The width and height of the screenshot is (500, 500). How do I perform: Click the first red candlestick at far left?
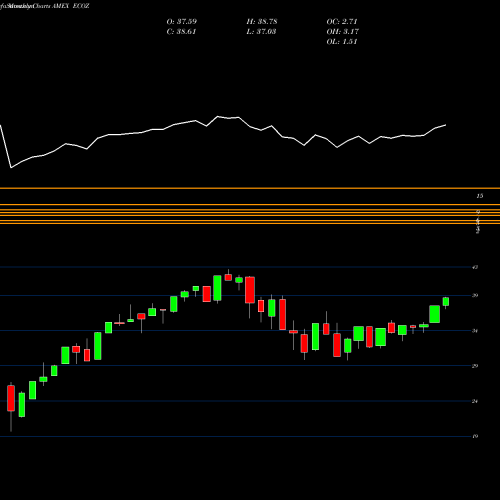click(11, 398)
